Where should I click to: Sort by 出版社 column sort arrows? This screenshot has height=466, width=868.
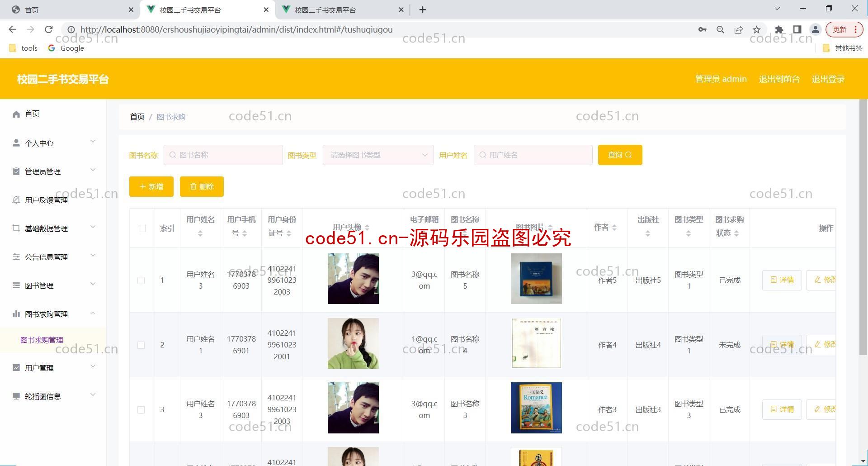[648, 233]
